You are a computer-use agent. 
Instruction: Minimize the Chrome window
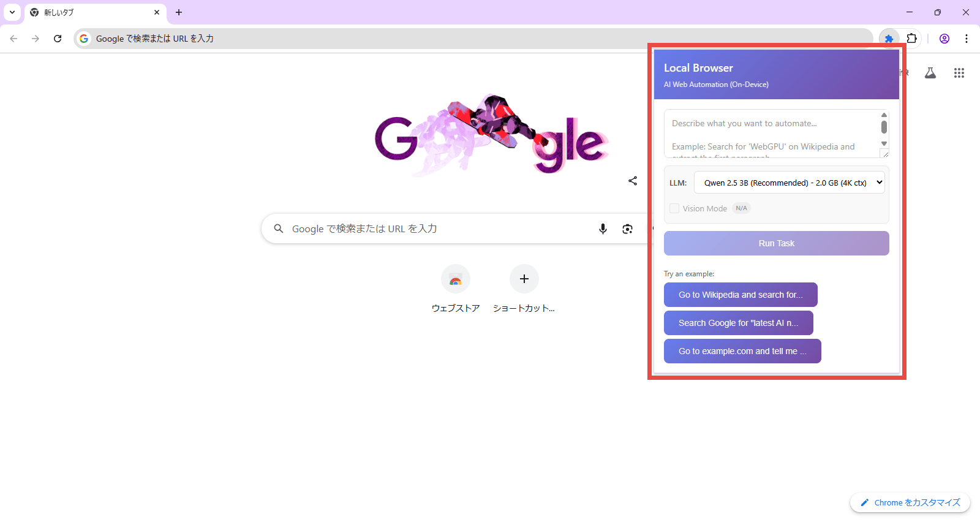(x=910, y=12)
